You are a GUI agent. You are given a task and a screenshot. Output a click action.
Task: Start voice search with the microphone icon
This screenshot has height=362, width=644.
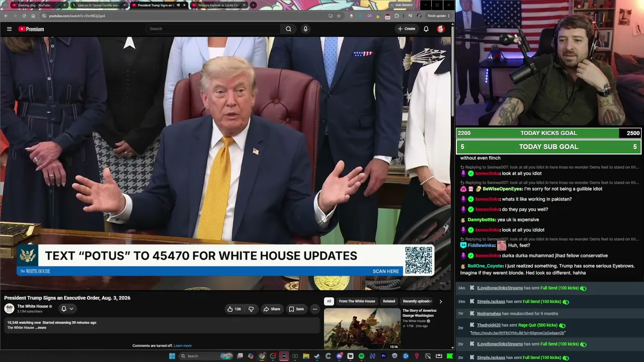[305, 29]
